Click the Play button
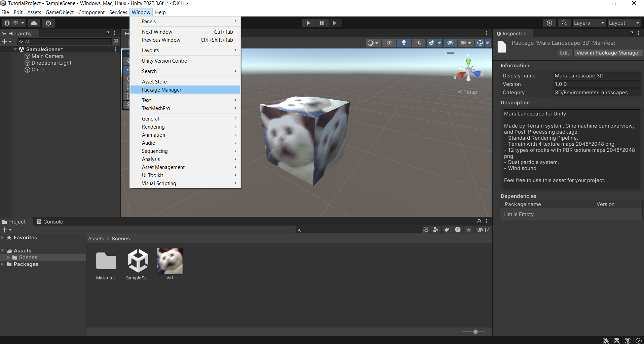Screen dimensions: 644x344 308,23
